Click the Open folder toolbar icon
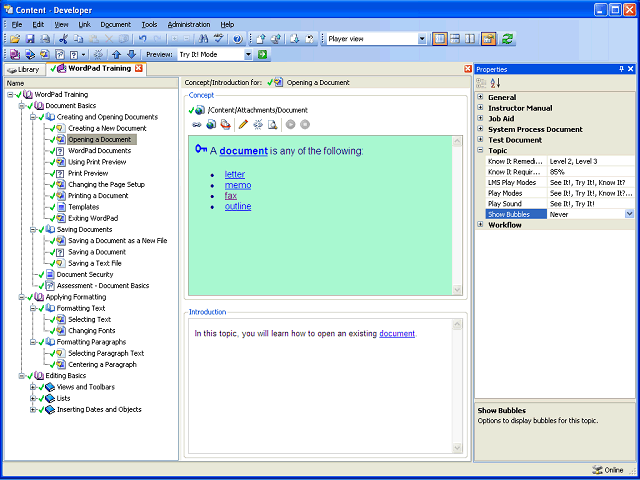Screen dimensions: 640x480 click(16, 39)
